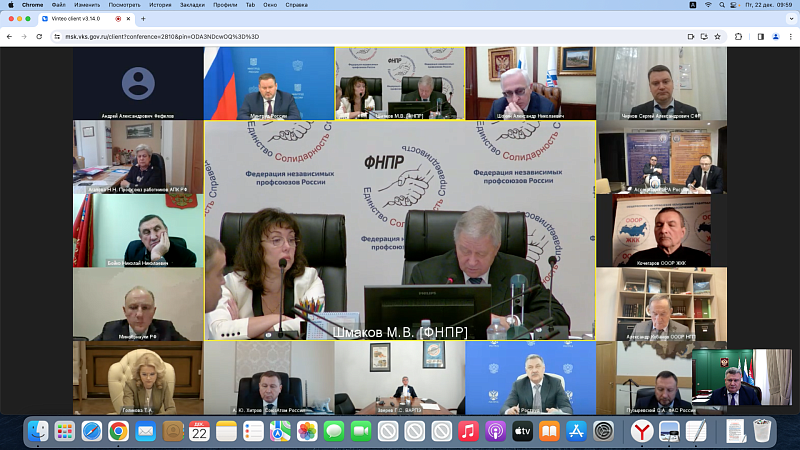Viewport: 800px width, 450px height.
Task: Open the Окно menu
Action: (270, 5)
